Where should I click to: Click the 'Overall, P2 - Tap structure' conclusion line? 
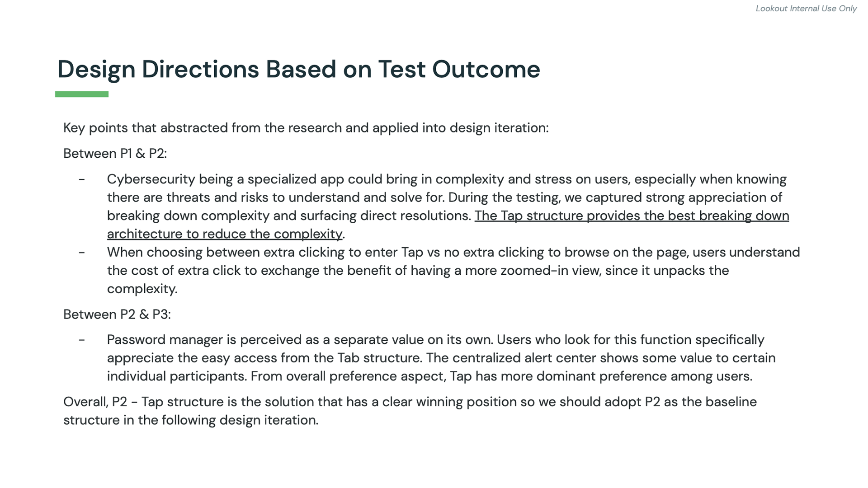(410, 402)
